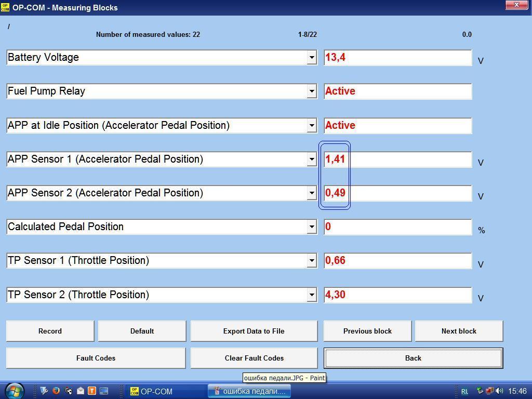Click the show desktop icon in quick launch

(104, 391)
